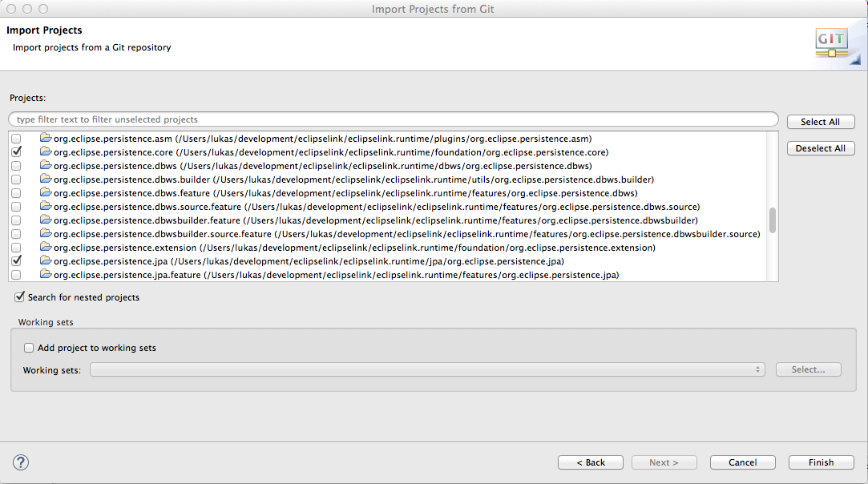The height and width of the screenshot is (484, 868).
Task: Check the org.eclipse.persistence.asm project checkbox
Action: (16, 139)
